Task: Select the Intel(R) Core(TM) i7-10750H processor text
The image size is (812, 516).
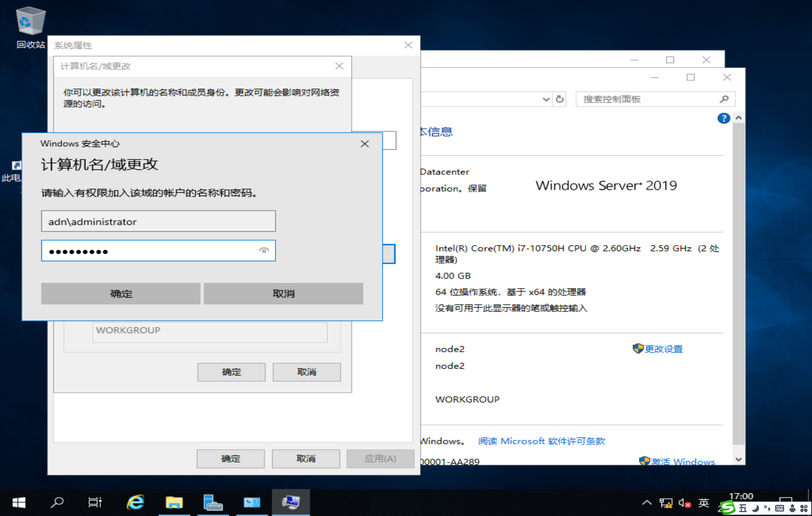Action: click(577, 254)
